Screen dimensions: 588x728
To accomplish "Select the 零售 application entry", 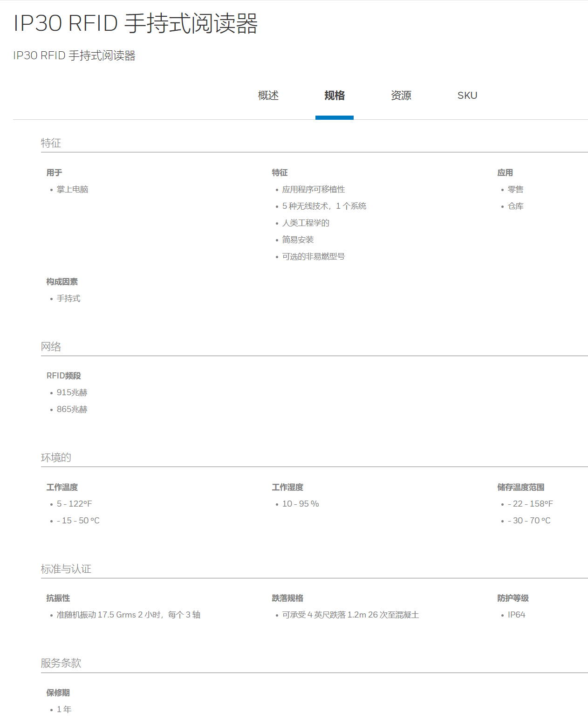I will pos(515,189).
